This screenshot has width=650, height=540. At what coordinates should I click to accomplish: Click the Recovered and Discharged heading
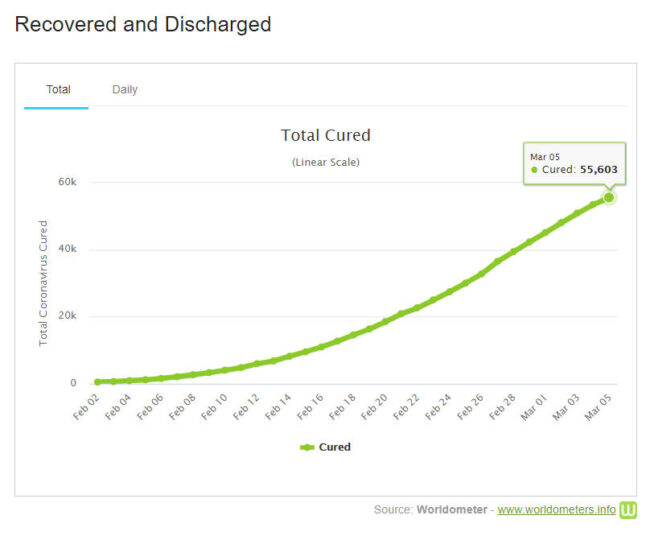[143, 24]
